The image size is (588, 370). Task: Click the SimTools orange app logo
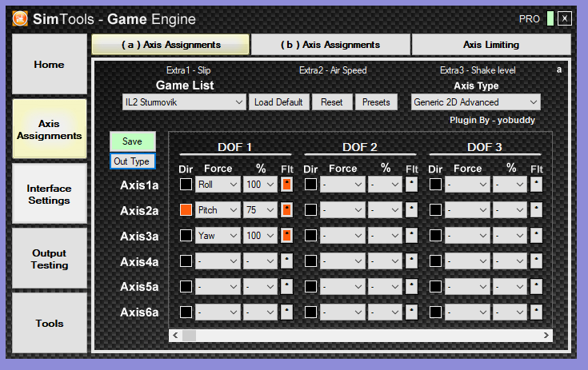coord(20,18)
